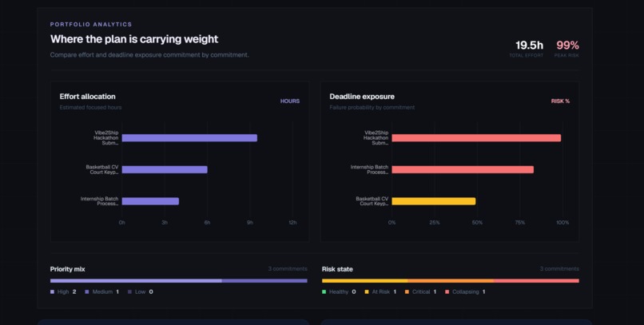Click the Internship Batch label in Deadline chart
This screenshot has width=644, height=325.
coord(369,169)
